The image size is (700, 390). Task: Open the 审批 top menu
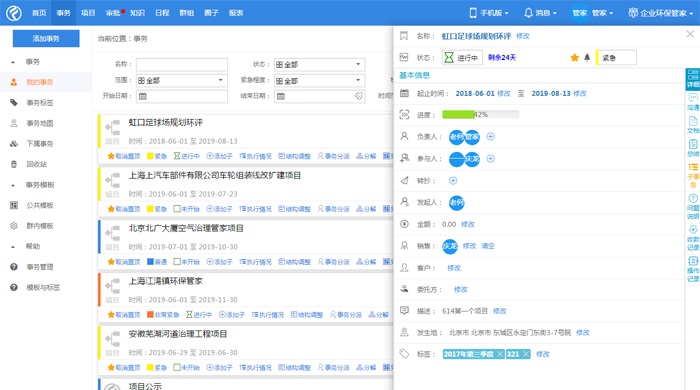(x=113, y=13)
